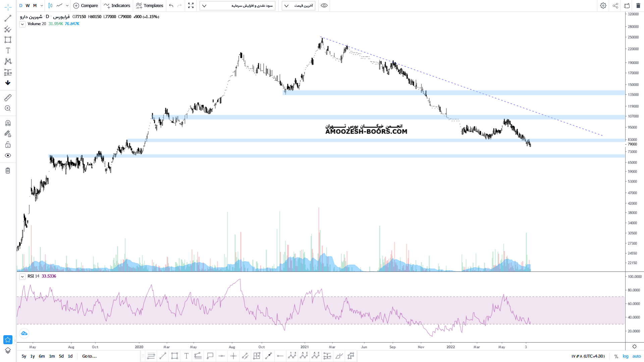The height and width of the screenshot is (362, 644).
Task: Switch to weekly W timeframe
Action: [x=28, y=6]
